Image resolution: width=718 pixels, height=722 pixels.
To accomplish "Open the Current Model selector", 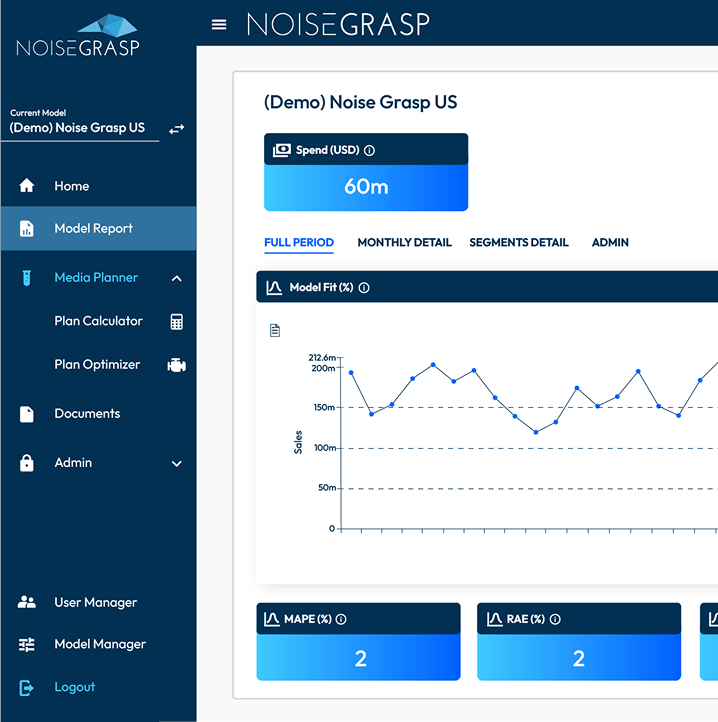I will click(78, 128).
